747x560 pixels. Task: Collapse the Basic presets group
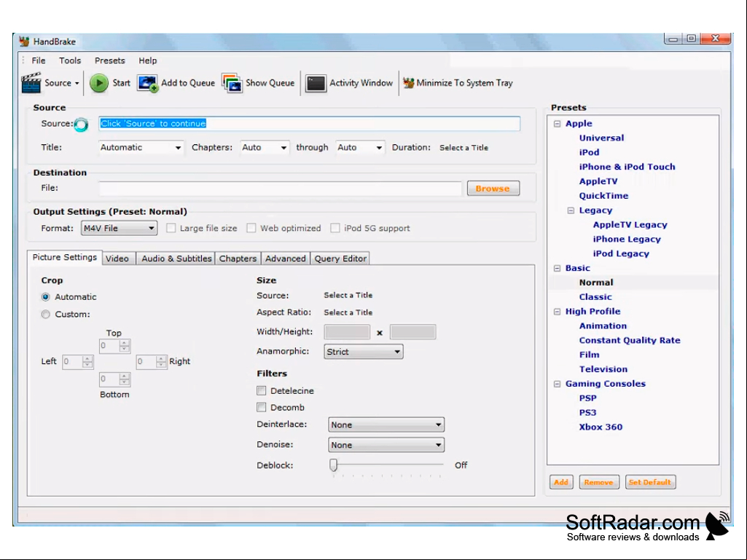[557, 268]
